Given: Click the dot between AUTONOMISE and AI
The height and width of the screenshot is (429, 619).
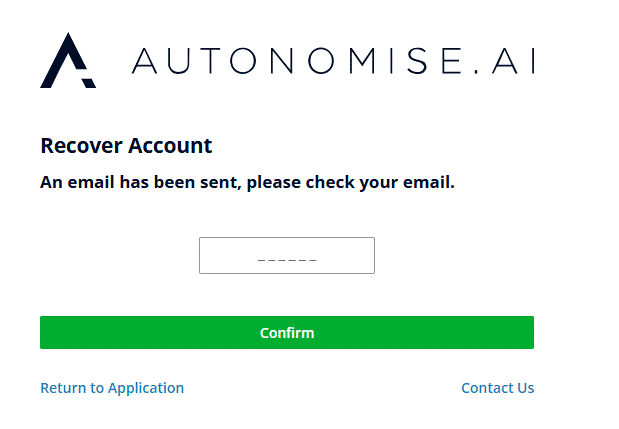Looking at the screenshot, I should [x=476, y=71].
